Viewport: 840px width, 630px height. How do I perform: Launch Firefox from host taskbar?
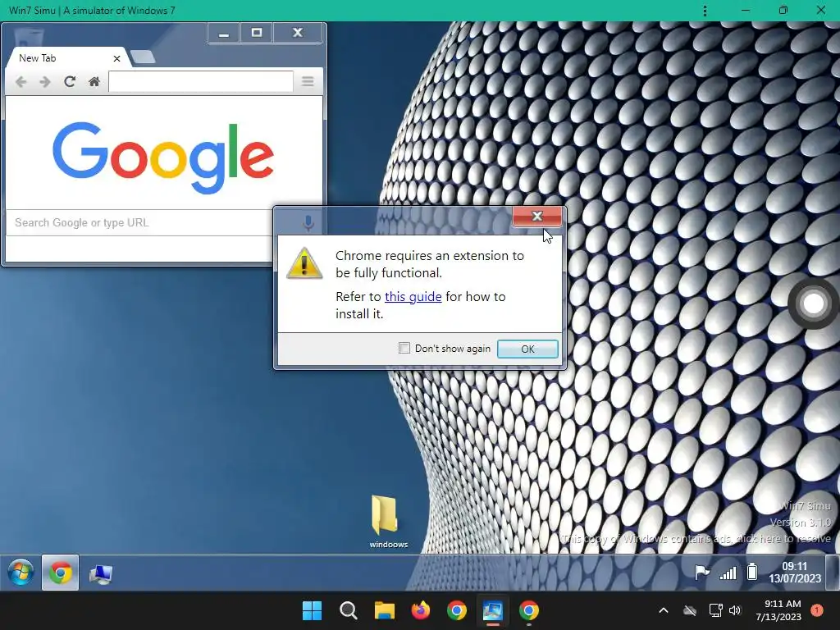421,610
